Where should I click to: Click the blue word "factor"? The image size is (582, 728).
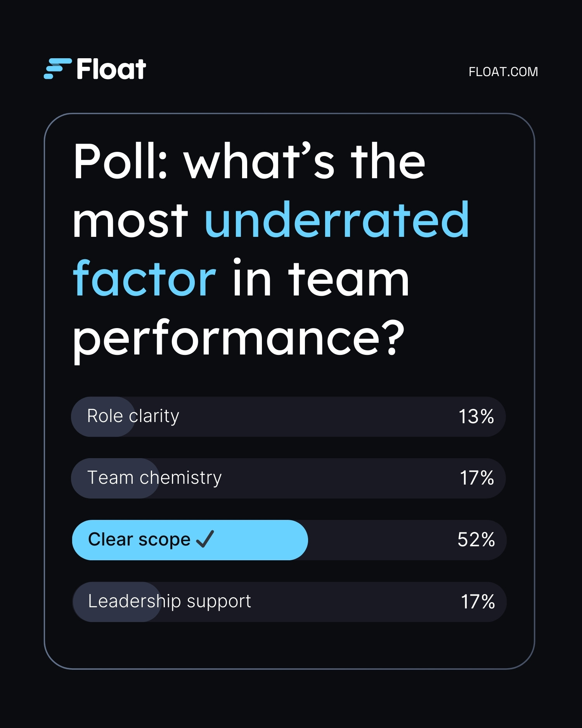144,278
